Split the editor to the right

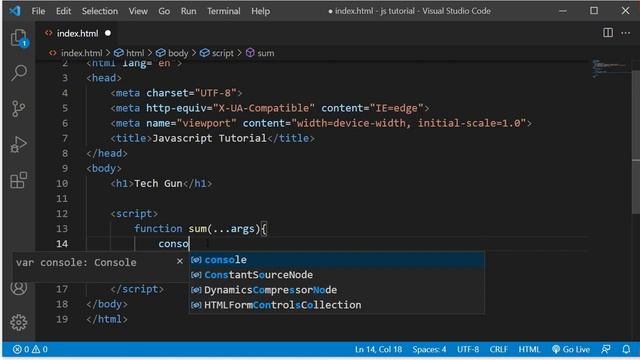pos(608,33)
